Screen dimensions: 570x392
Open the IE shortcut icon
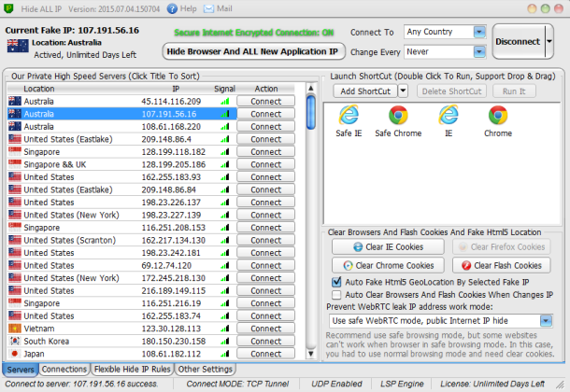coord(448,116)
